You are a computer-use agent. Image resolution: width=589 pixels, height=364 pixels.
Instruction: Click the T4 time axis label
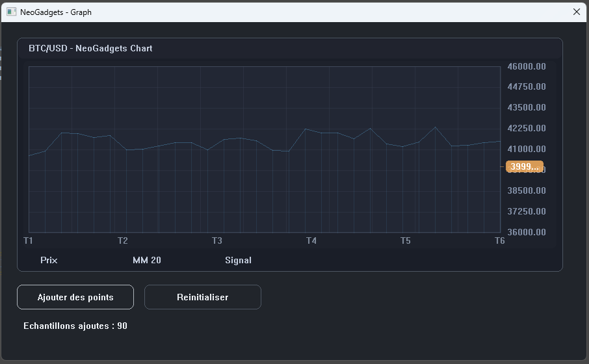311,240
